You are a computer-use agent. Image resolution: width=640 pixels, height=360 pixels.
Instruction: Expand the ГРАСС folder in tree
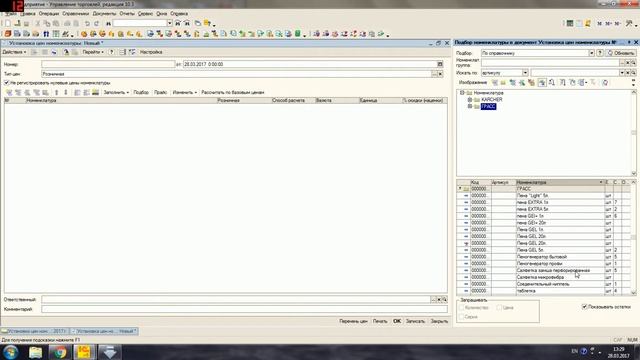(470, 107)
